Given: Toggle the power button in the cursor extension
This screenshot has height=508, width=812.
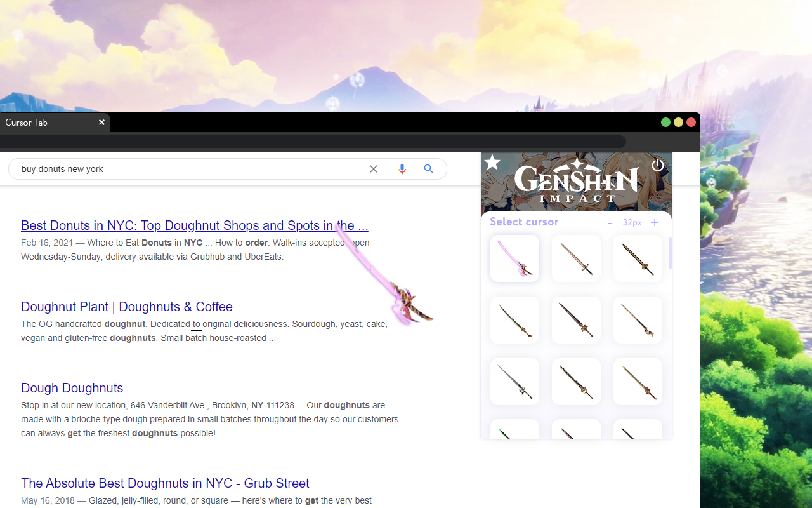Looking at the screenshot, I should pyautogui.click(x=658, y=165).
